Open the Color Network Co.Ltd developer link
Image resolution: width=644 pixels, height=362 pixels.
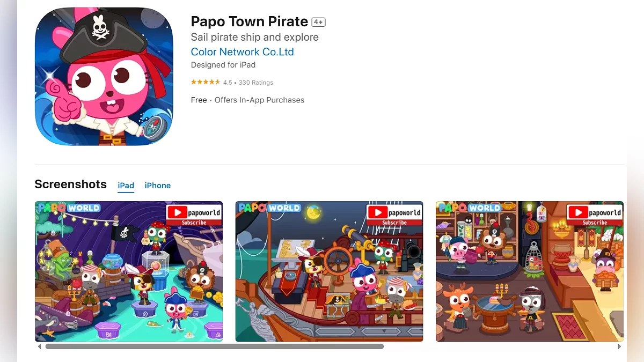pyautogui.click(x=242, y=52)
